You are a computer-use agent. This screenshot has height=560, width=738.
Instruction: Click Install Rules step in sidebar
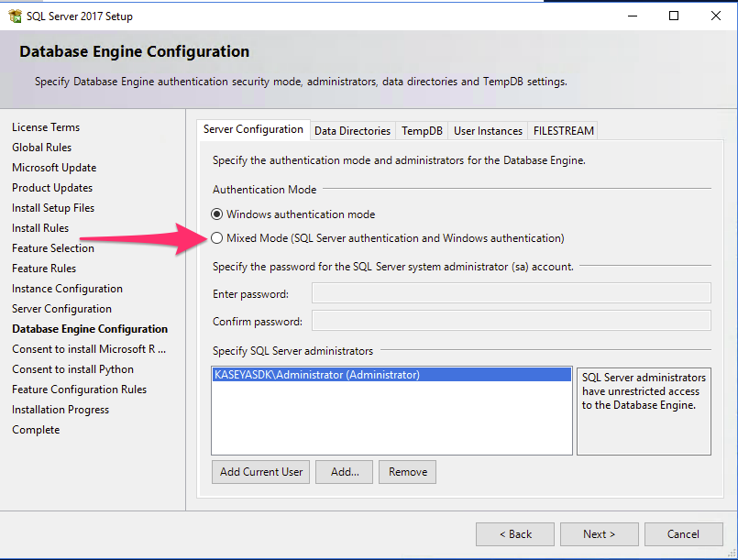[x=40, y=228]
